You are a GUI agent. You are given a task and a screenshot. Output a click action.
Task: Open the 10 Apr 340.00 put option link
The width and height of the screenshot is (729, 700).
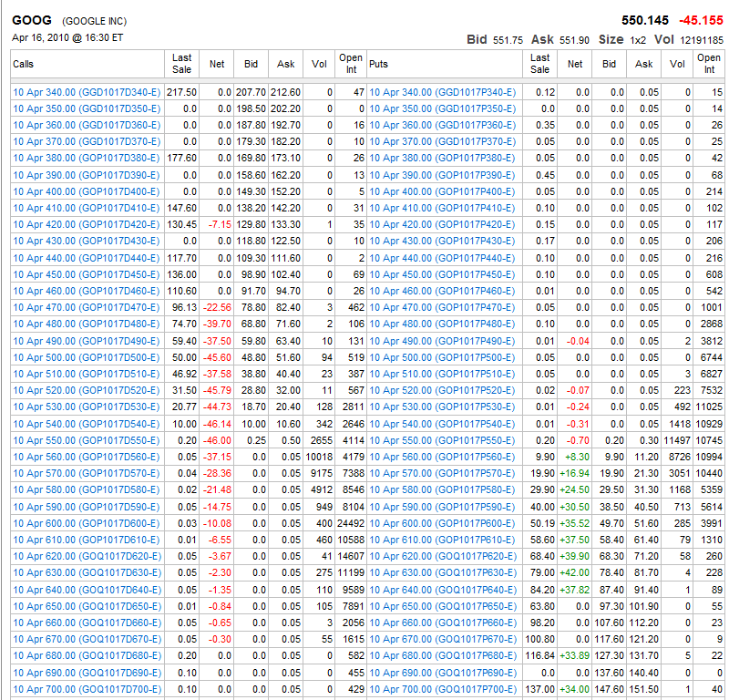pos(442,92)
